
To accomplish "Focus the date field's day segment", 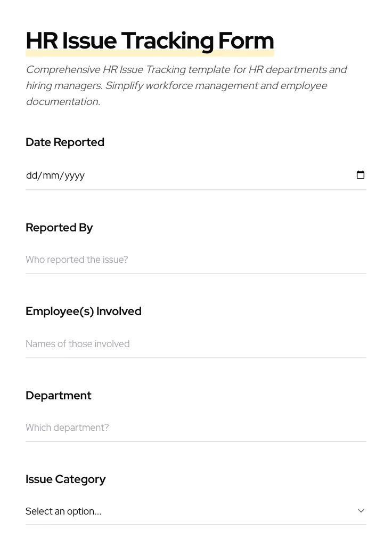I will pyautogui.click(x=33, y=175).
